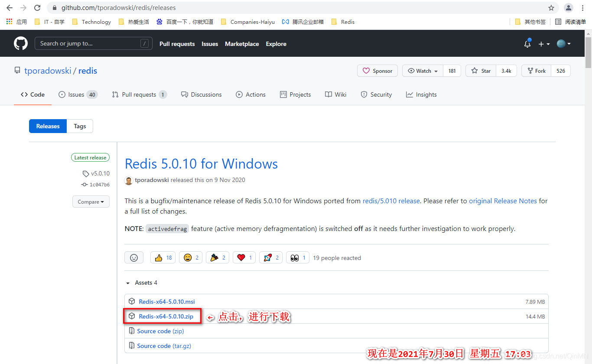The width and height of the screenshot is (592, 364).
Task: Open the Watch dropdown button
Action: point(423,71)
